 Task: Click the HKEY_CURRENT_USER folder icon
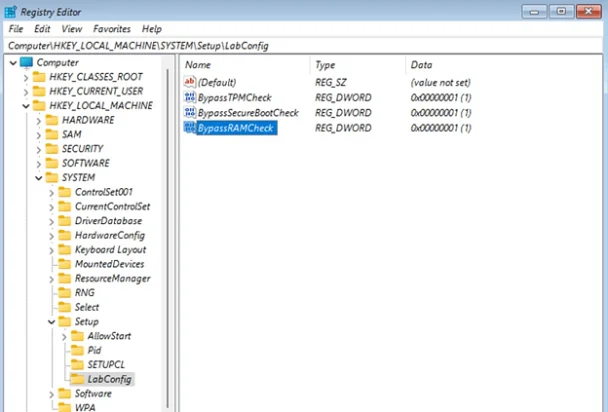click(39, 91)
